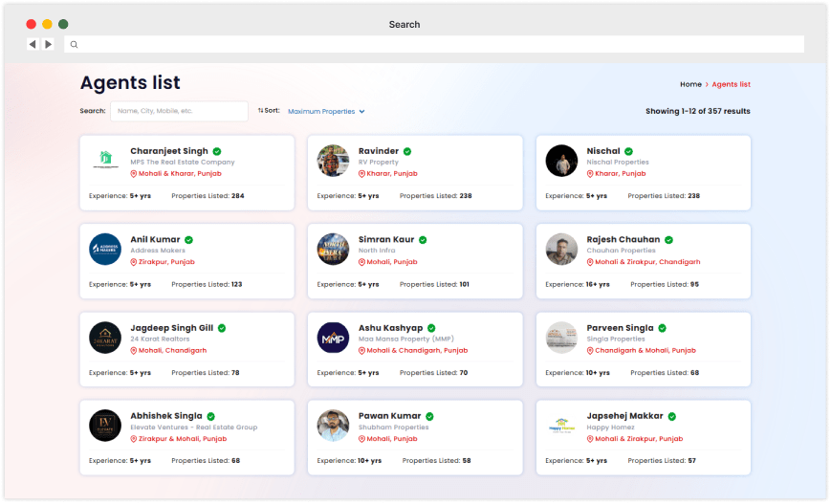Click the browser forward arrow
Viewport: 831px width, 504px height.
[48, 44]
